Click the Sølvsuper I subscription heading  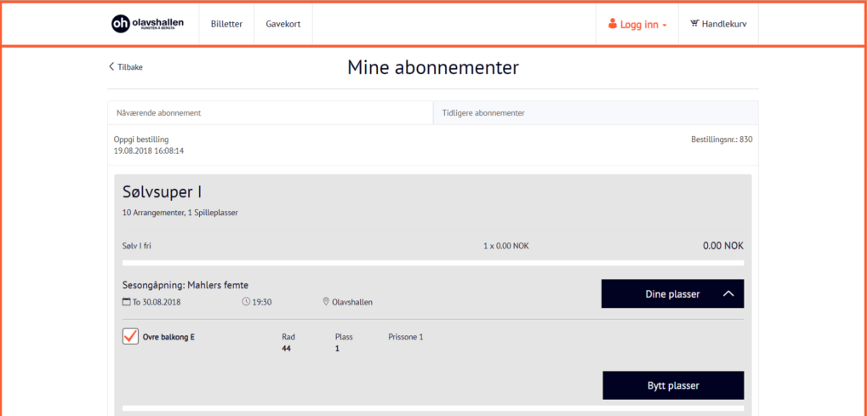click(x=163, y=192)
